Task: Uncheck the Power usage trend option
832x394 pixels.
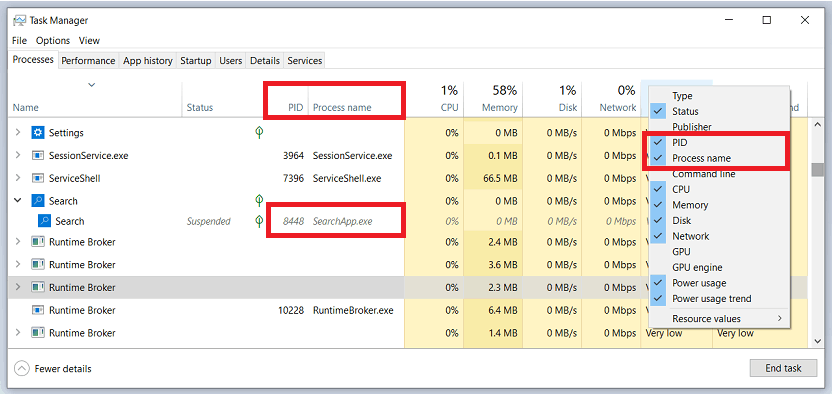Action: point(719,299)
